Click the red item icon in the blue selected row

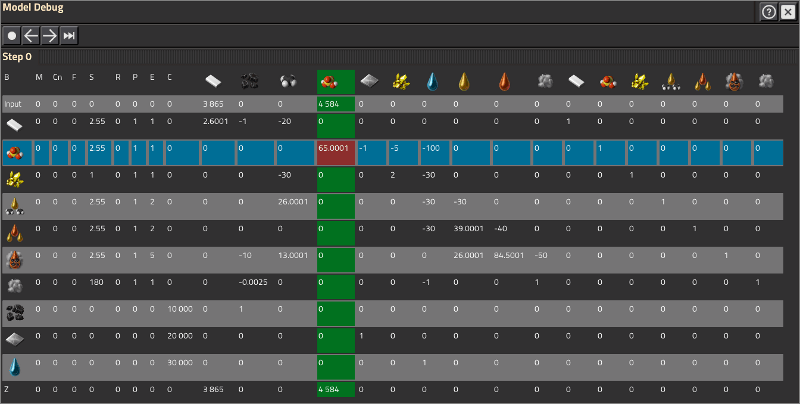[x=15, y=153]
